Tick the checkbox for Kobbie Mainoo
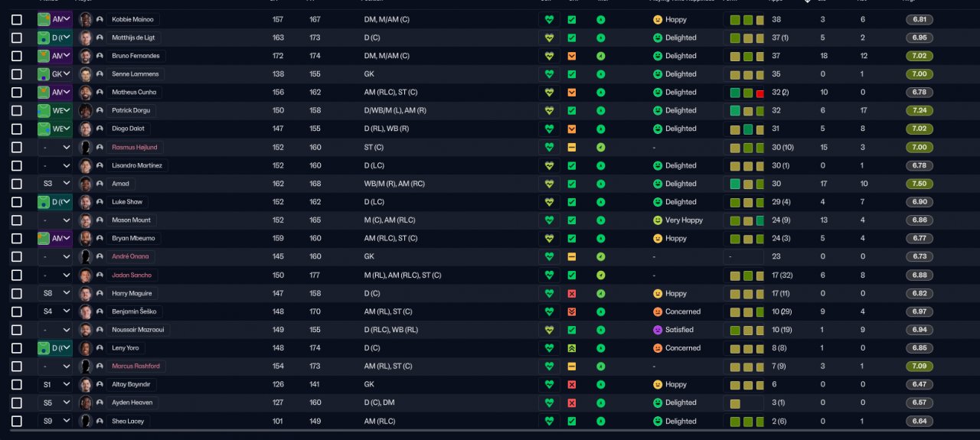 coord(17,19)
